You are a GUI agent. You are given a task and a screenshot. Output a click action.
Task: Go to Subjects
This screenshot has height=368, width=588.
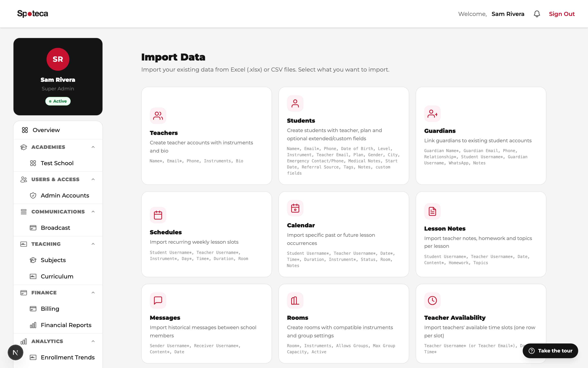click(x=58, y=260)
